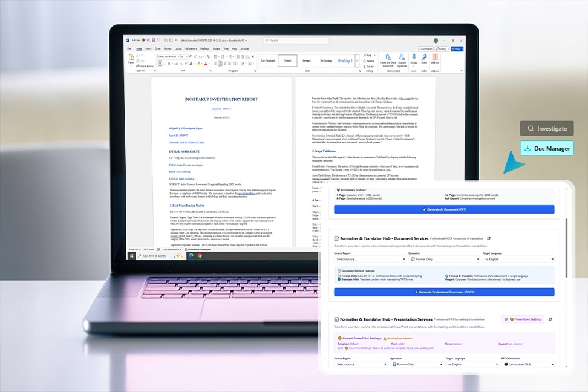
Task: Click refresh icon beside Document Services heading
Action: click(x=489, y=238)
